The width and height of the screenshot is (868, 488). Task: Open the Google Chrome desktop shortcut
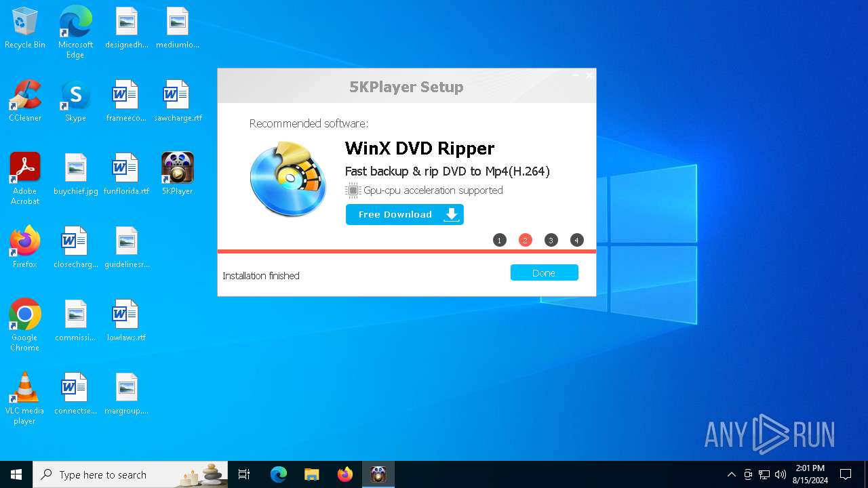click(25, 325)
